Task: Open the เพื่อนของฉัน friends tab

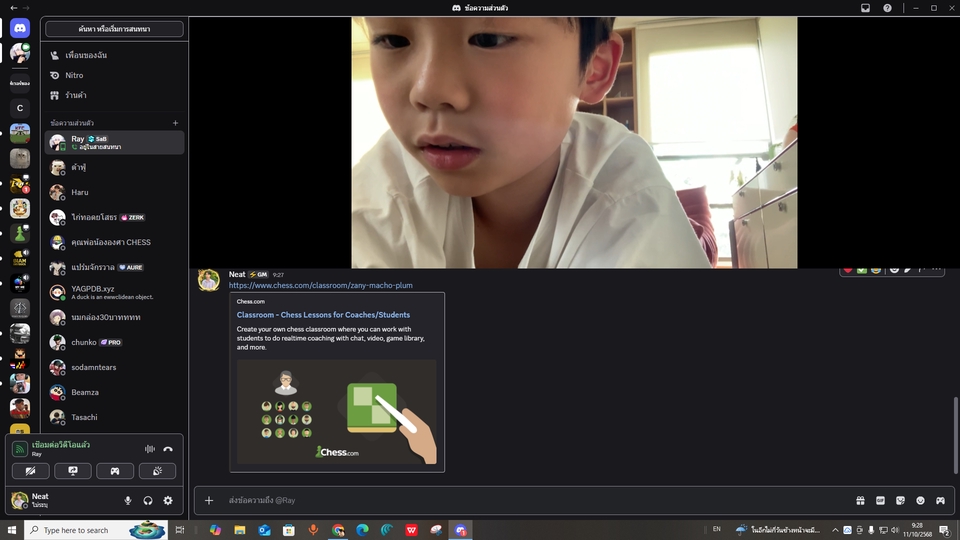Action: coord(85,55)
